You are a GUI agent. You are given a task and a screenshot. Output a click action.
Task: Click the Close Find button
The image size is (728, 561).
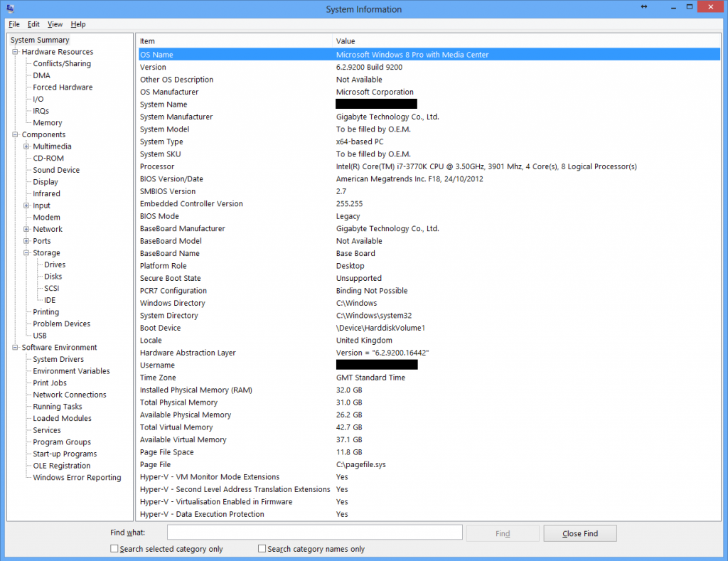tap(580, 533)
